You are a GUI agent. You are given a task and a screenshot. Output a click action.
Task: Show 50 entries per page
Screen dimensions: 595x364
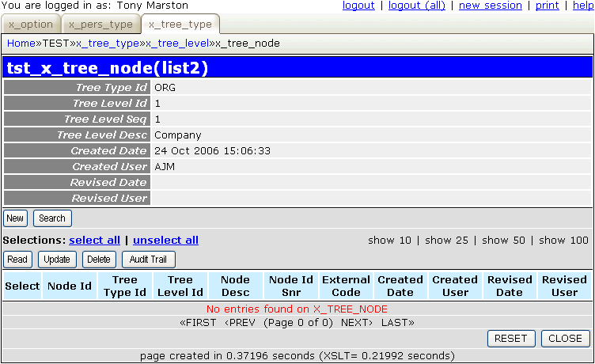click(x=506, y=240)
